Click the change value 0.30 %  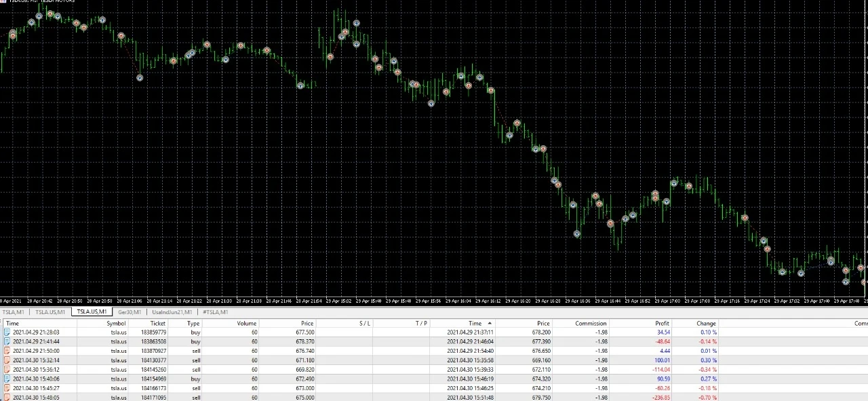[708, 360]
